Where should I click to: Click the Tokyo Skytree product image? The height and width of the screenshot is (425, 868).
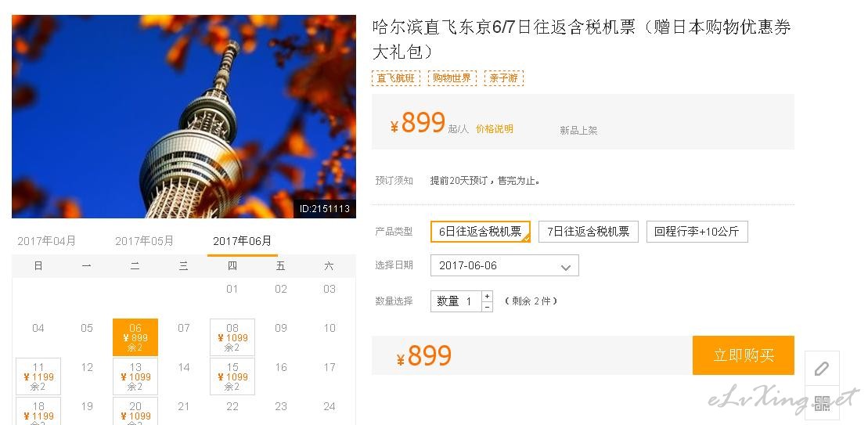coord(184,116)
